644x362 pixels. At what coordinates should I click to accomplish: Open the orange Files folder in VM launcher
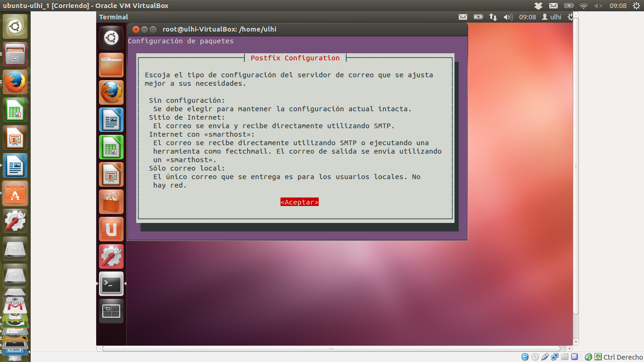(111, 65)
